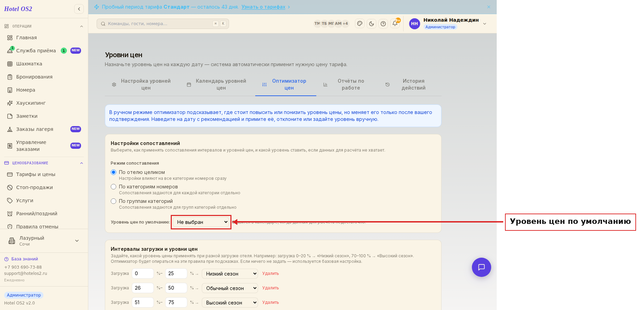Delete the 51–75 load interval row
The image size is (644, 310).
pyautogui.click(x=270, y=302)
